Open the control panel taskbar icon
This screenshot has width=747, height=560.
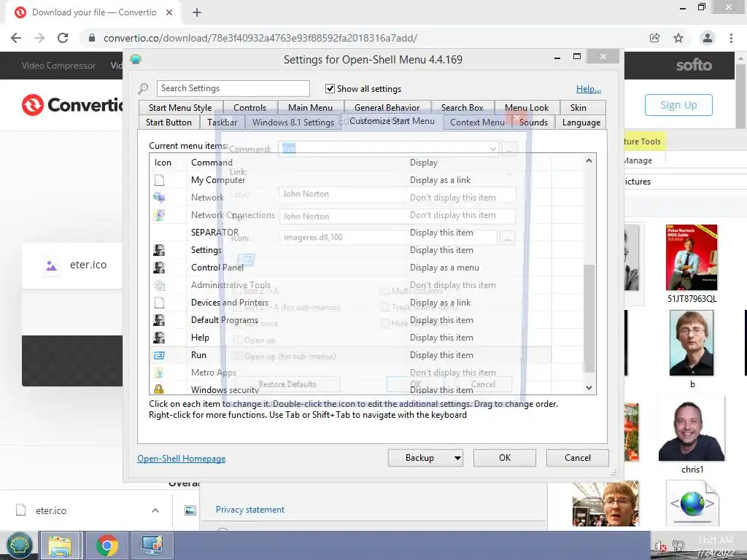pos(152,545)
